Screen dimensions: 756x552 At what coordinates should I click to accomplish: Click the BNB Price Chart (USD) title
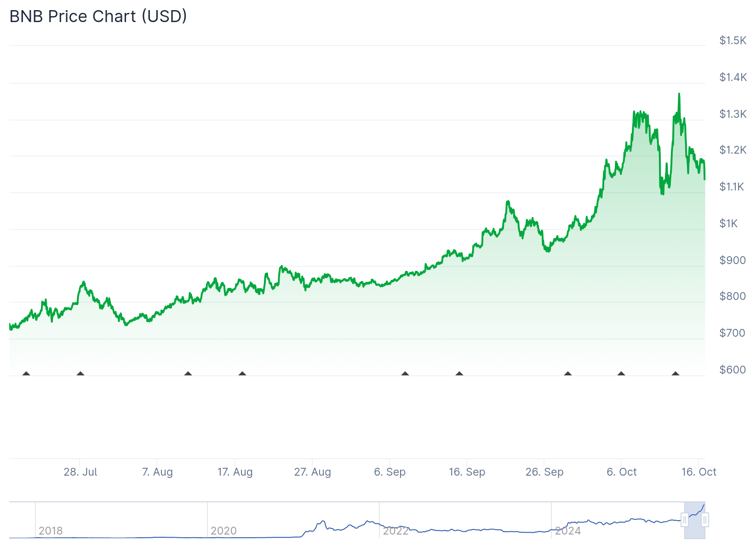tap(98, 16)
